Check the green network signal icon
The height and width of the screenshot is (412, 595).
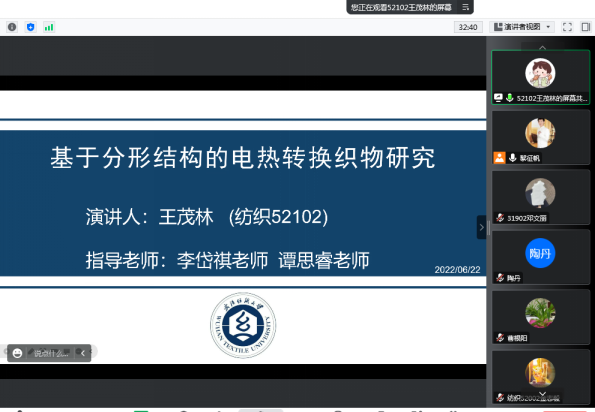tap(49, 27)
